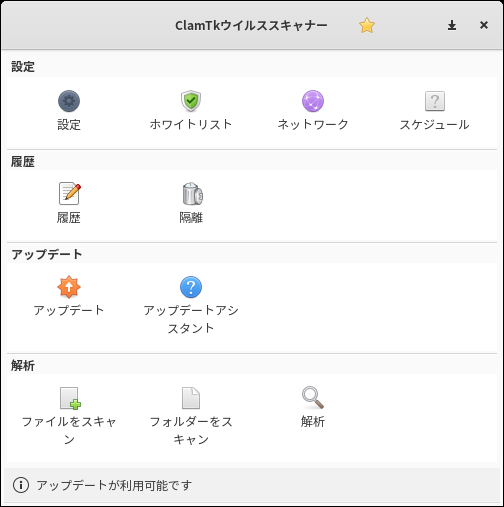Viewport: 504px width, 507px height.
Task: Open the 隔離 trash can icon
Action: [192, 193]
